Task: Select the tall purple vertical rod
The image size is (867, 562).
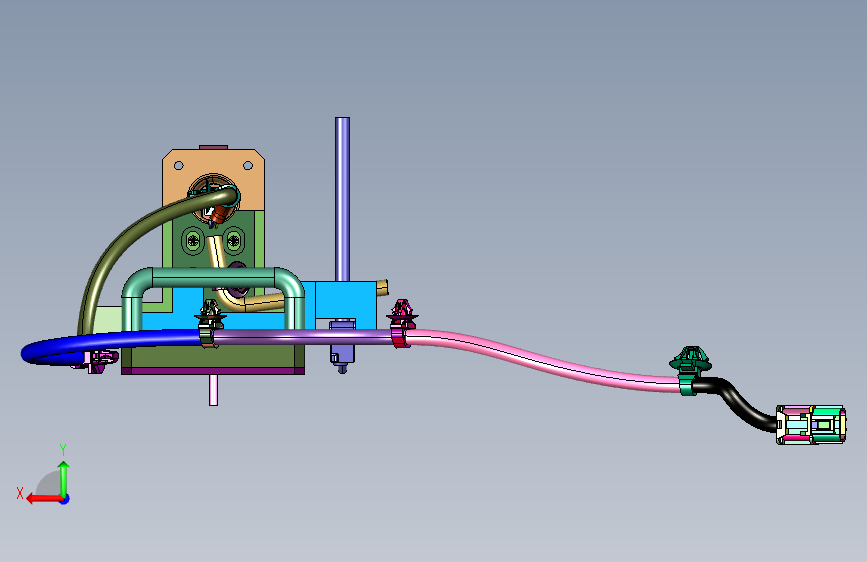Action: [342, 199]
